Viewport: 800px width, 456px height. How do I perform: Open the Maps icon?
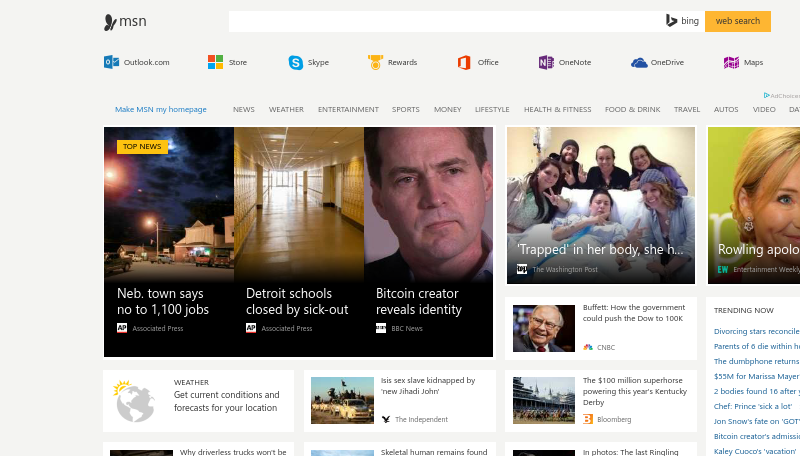[731, 62]
